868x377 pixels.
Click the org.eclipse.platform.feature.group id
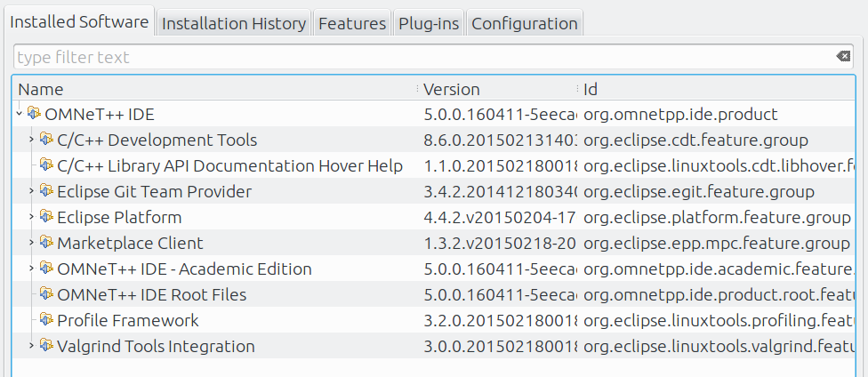point(717,218)
